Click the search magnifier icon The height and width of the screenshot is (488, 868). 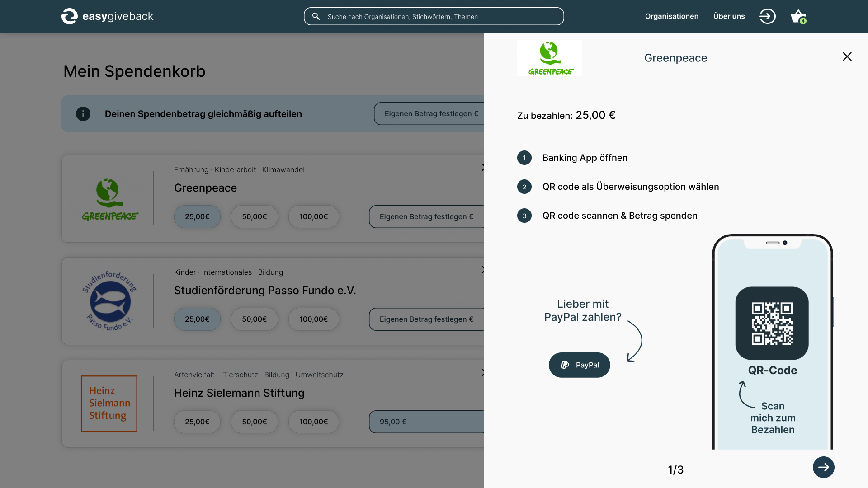(316, 17)
